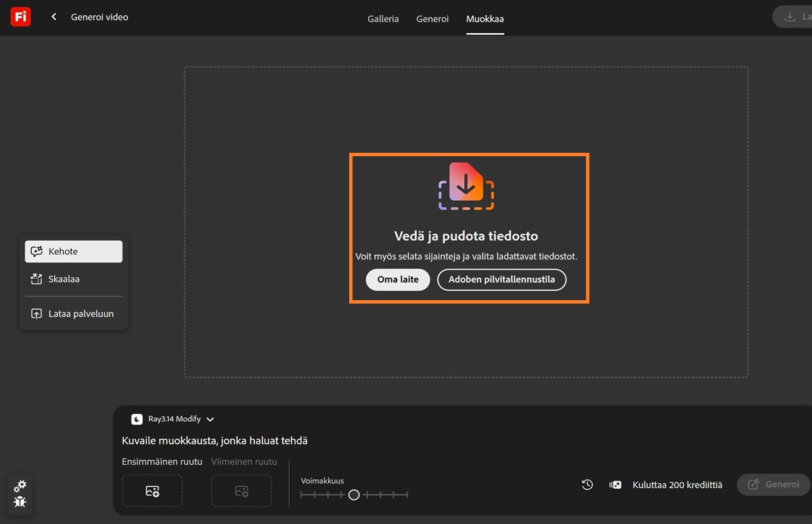The height and width of the screenshot is (524, 812).
Task: Click the gears settings icon bottom-left
Action: coord(20,486)
